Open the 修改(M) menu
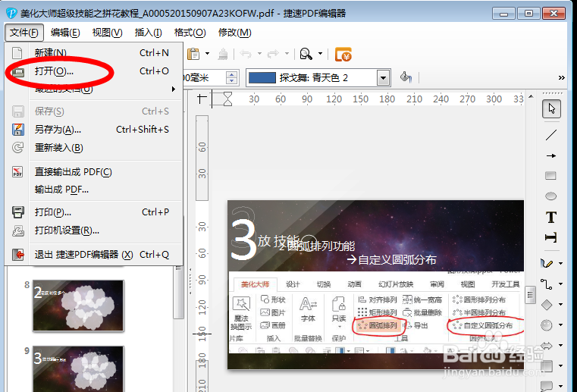 (x=234, y=33)
